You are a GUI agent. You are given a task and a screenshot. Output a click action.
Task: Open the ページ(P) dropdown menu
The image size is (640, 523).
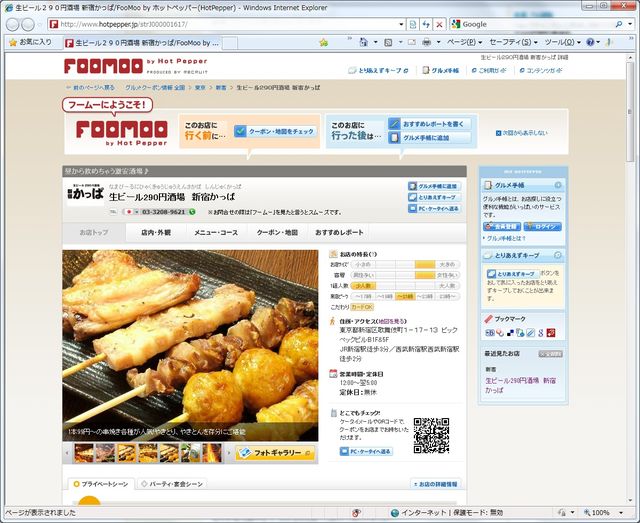[x=463, y=43]
